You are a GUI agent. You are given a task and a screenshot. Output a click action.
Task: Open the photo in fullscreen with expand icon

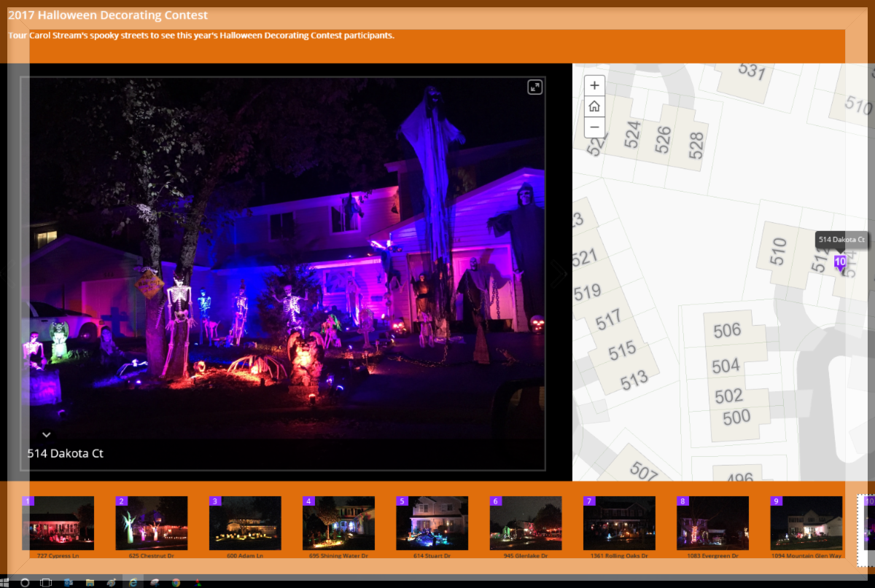coord(534,87)
